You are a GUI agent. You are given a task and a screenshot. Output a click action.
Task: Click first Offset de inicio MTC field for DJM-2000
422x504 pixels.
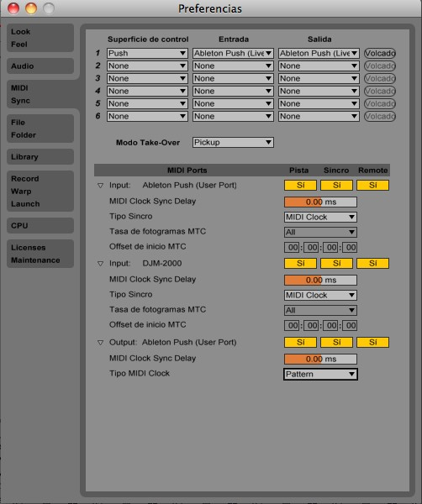[x=292, y=326]
